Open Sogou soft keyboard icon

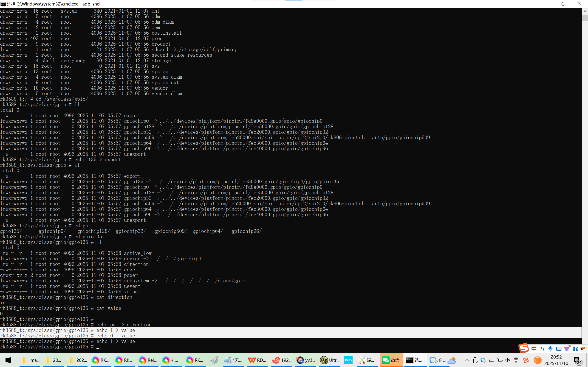(559, 349)
